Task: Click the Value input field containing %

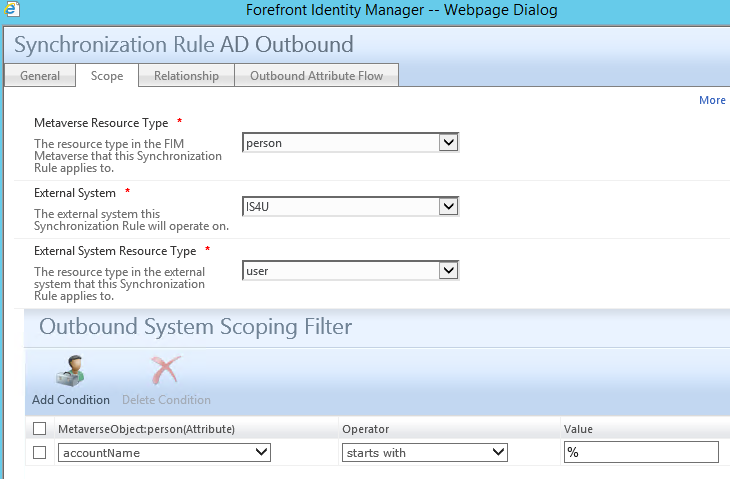Action: [x=641, y=452]
